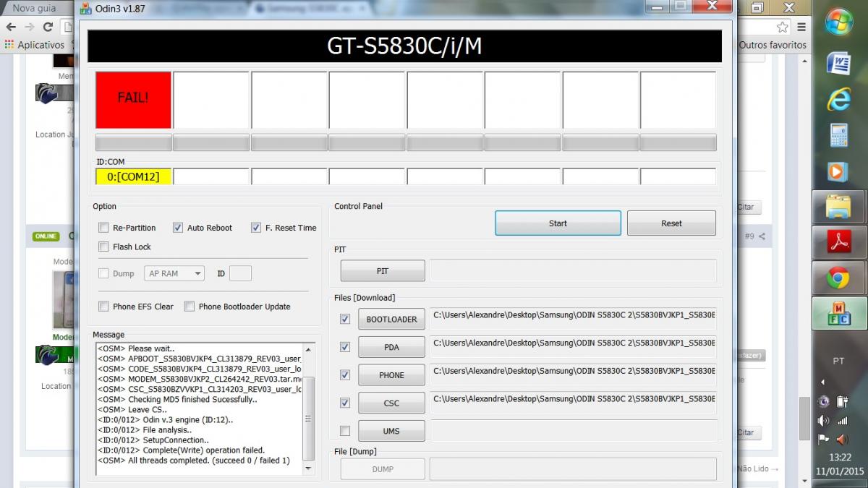Open the #9 post permalink
This screenshot has width=868, height=488.
click(x=749, y=236)
